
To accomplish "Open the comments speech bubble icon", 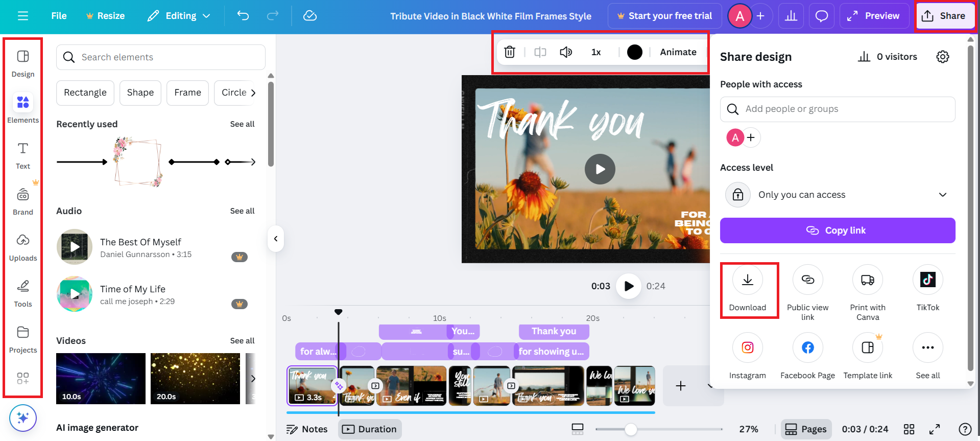I will (x=822, y=16).
